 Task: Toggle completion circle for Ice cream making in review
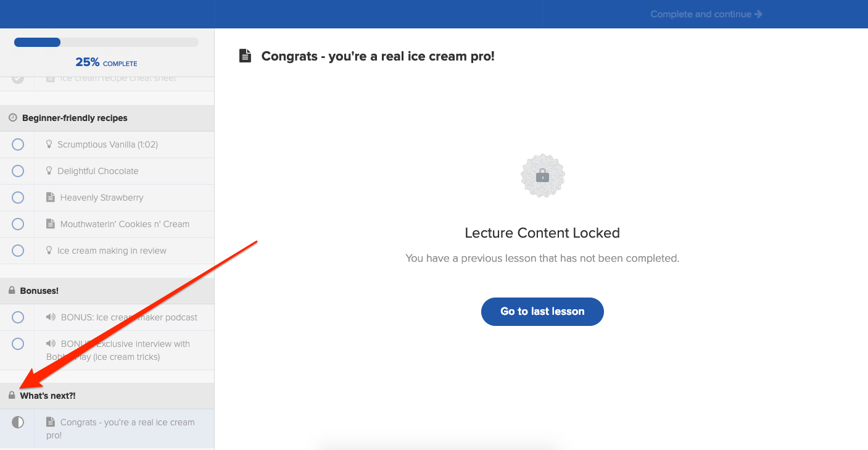click(18, 251)
